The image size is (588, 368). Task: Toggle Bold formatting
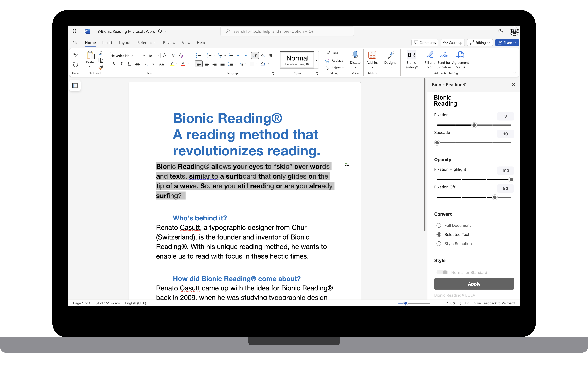point(113,64)
